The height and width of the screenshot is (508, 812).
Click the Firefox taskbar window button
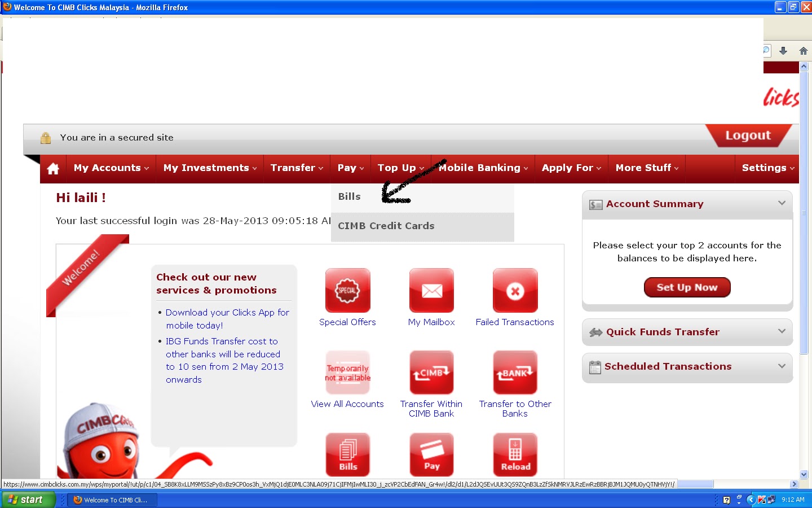(x=112, y=500)
